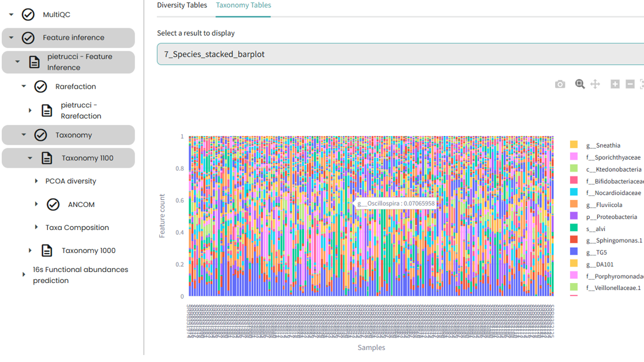Click the MultiQC checkmark circle
The width and height of the screenshot is (644, 362).
pos(28,15)
